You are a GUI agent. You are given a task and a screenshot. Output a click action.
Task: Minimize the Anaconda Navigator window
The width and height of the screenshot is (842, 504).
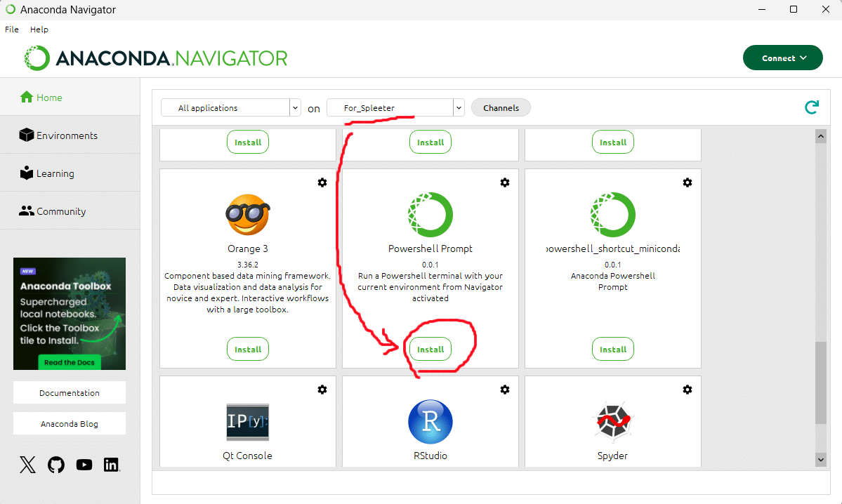761,10
